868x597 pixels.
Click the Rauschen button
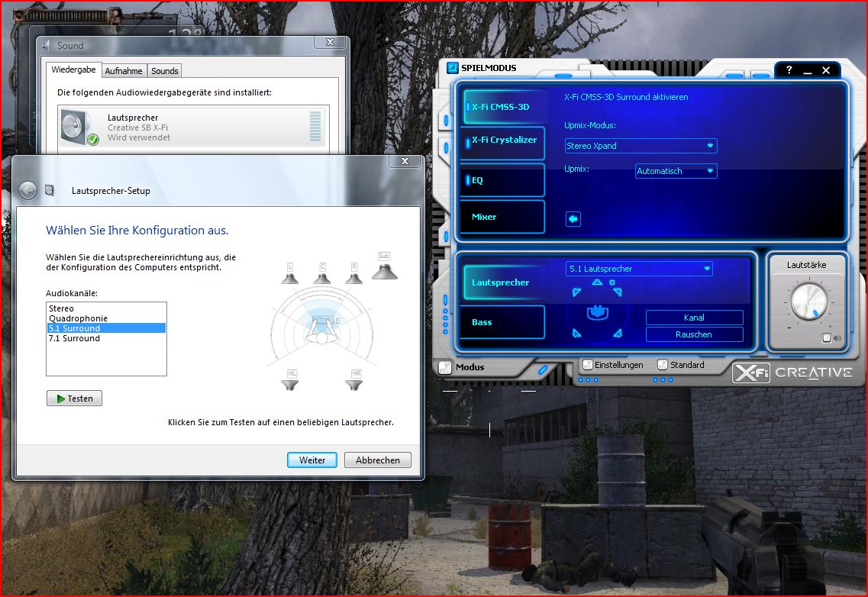tap(694, 334)
